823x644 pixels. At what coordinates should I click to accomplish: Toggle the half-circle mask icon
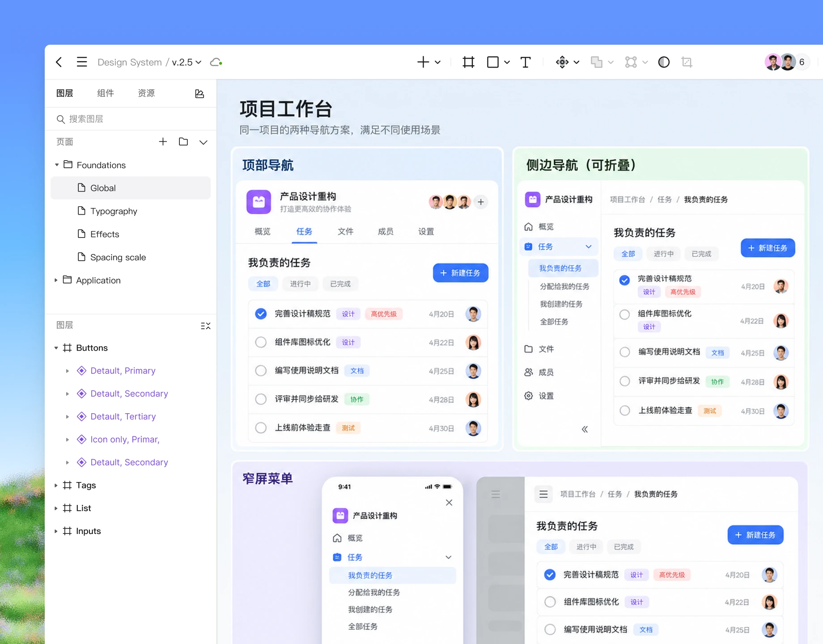pyautogui.click(x=664, y=62)
